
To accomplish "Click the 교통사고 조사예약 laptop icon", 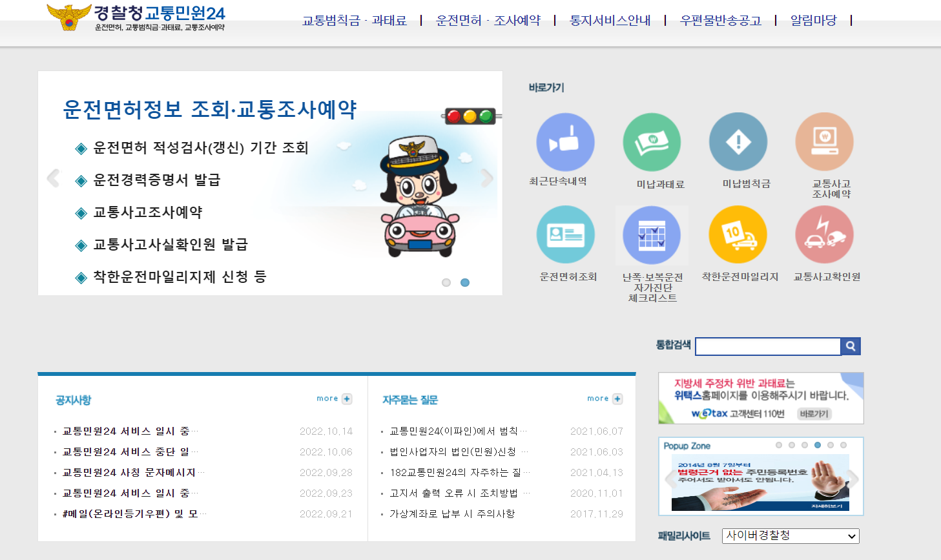I will tap(825, 141).
